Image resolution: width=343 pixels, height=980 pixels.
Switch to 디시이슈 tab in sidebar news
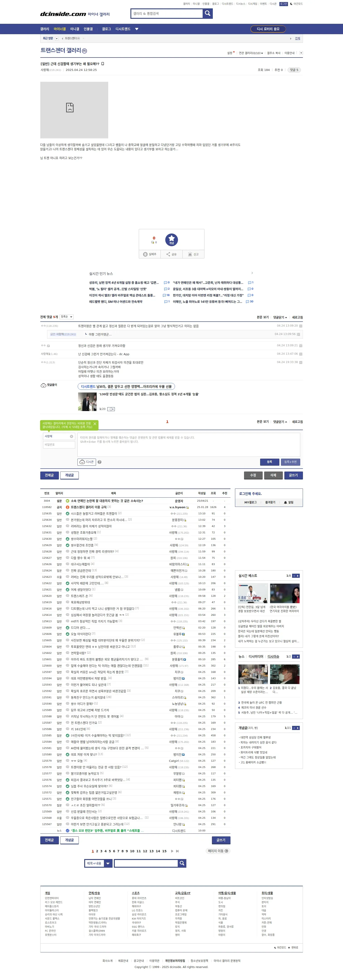tap(273, 657)
